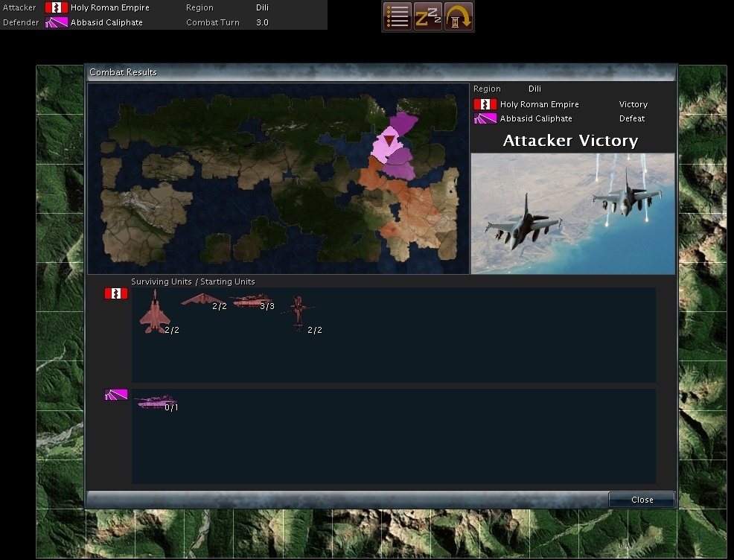The image size is (734, 560).
Task: Select the hourglass end-turn icon
Action: point(459,15)
